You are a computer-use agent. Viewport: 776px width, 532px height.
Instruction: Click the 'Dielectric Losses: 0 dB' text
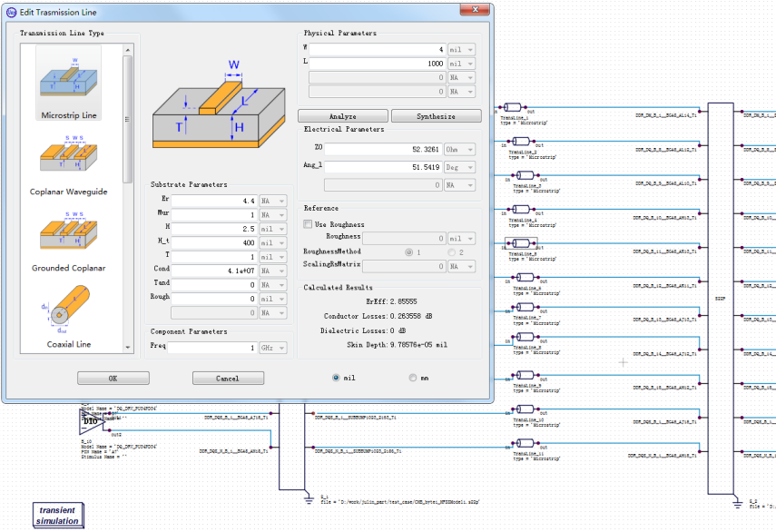pos(363,330)
